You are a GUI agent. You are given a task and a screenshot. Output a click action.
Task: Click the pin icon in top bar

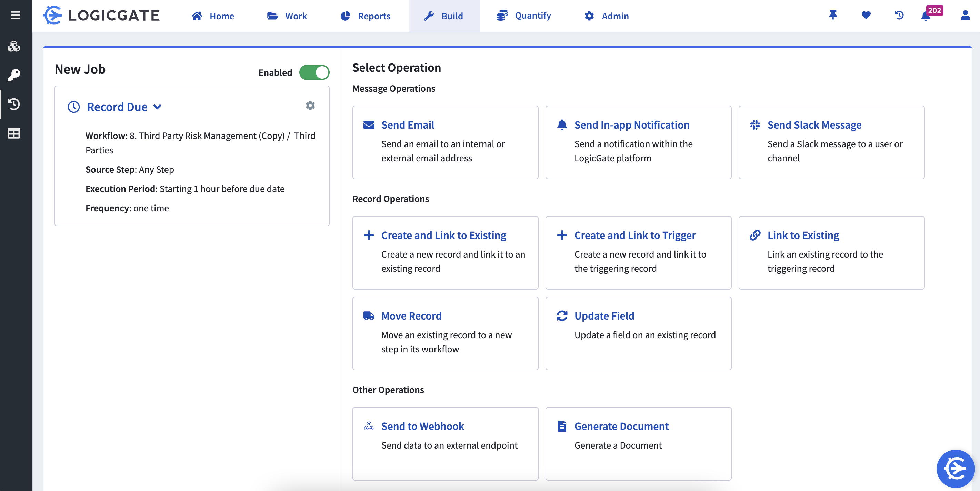(833, 15)
